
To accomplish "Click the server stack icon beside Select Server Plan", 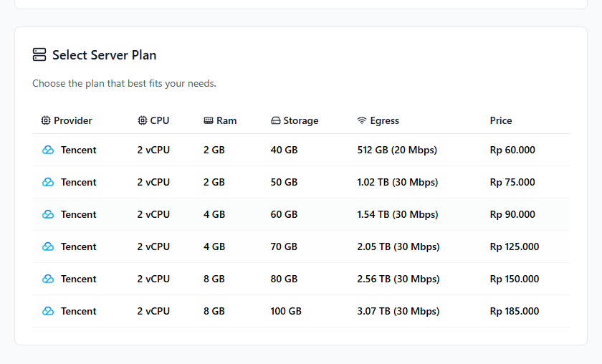I will (x=39, y=54).
